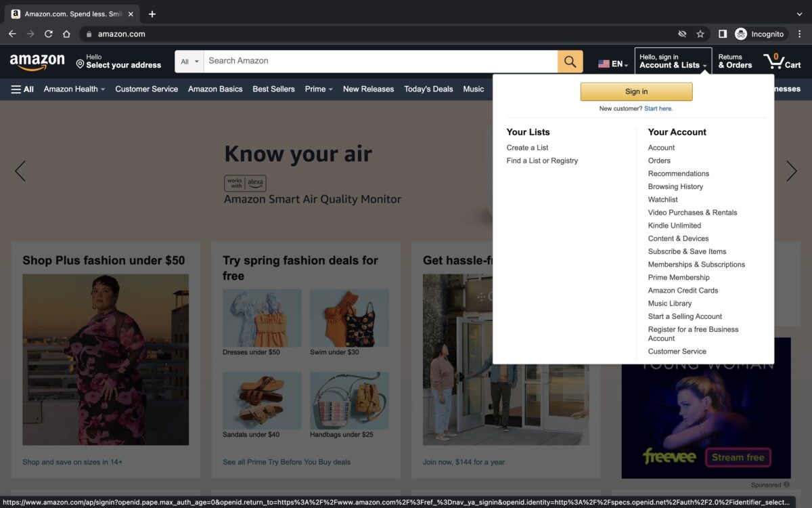
Task: Open Handbags under $25 thumbnail
Action: click(349, 401)
